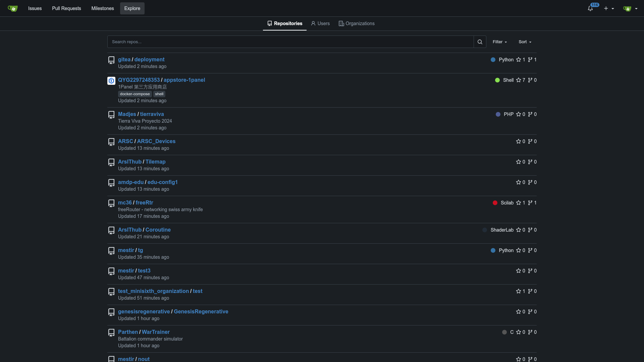Switch to the Users tab
Screen dimensions: 644x362
click(320, 23)
